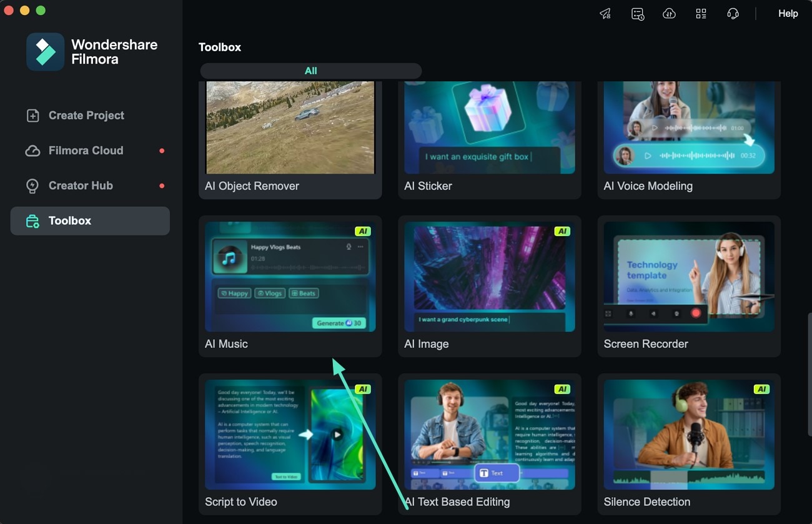Image resolution: width=812 pixels, height=524 pixels.
Task: Click the Screen Recorder label
Action: 646,344
